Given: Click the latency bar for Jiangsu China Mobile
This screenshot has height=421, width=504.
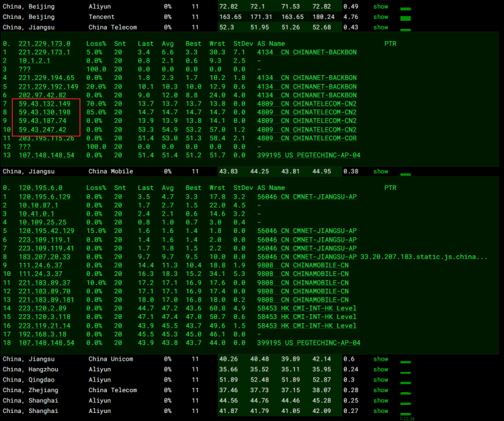Looking at the screenshot, I should pos(405,173).
